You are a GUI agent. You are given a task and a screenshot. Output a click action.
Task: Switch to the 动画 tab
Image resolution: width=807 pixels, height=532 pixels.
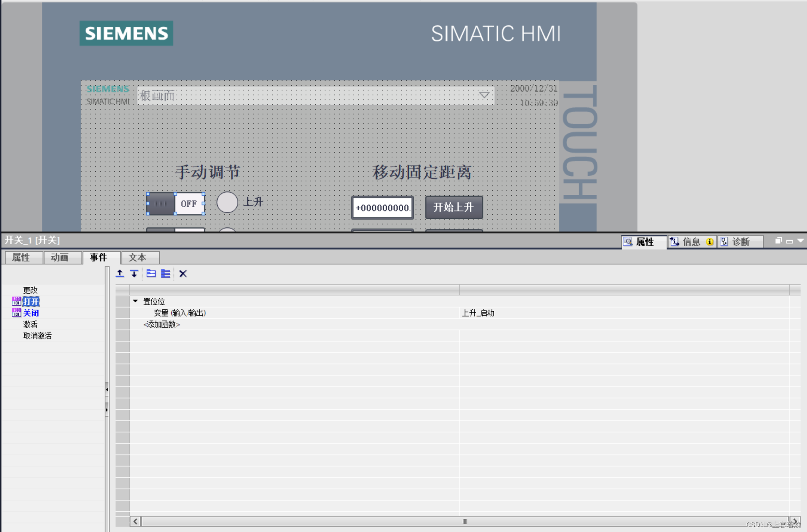[x=60, y=257]
